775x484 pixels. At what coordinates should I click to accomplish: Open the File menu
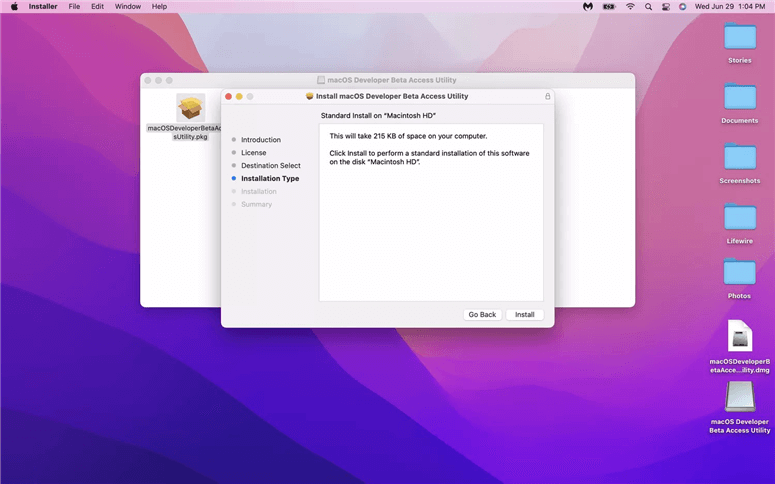point(74,6)
